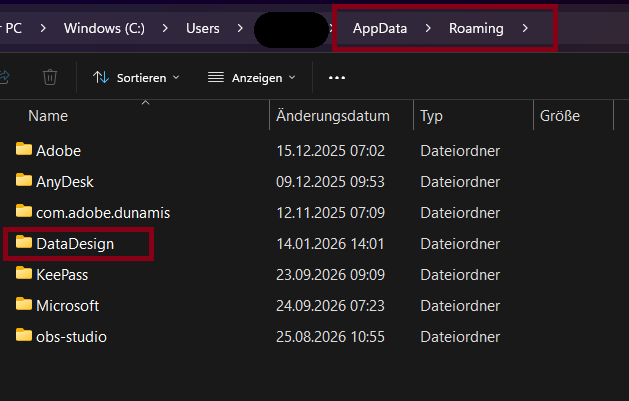
Task: Expand the chevron after Windows (C:)
Action: tap(165, 28)
